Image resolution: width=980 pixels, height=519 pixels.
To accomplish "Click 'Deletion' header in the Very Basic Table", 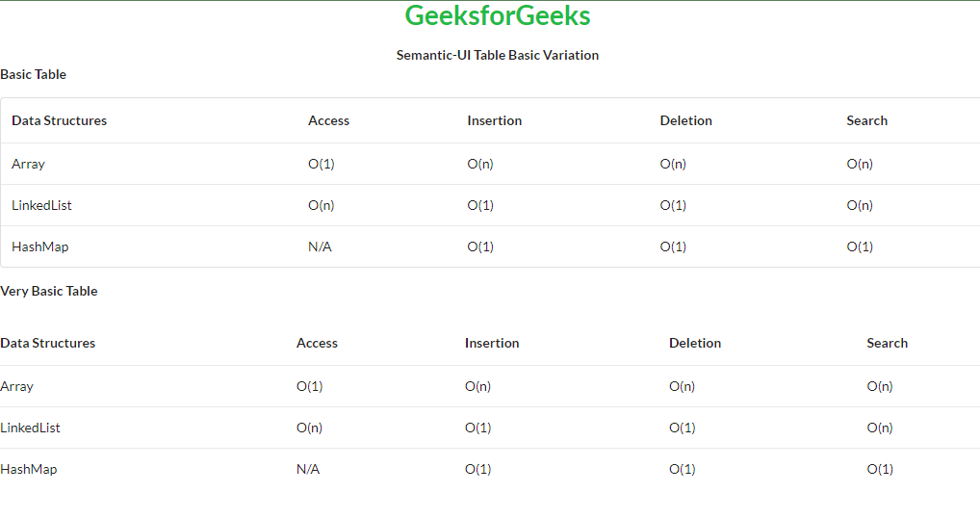I will (x=695, y=343).
